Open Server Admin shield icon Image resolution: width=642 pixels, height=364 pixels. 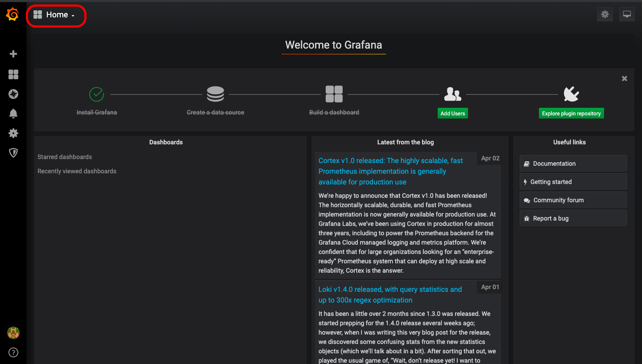coord(13,153)
